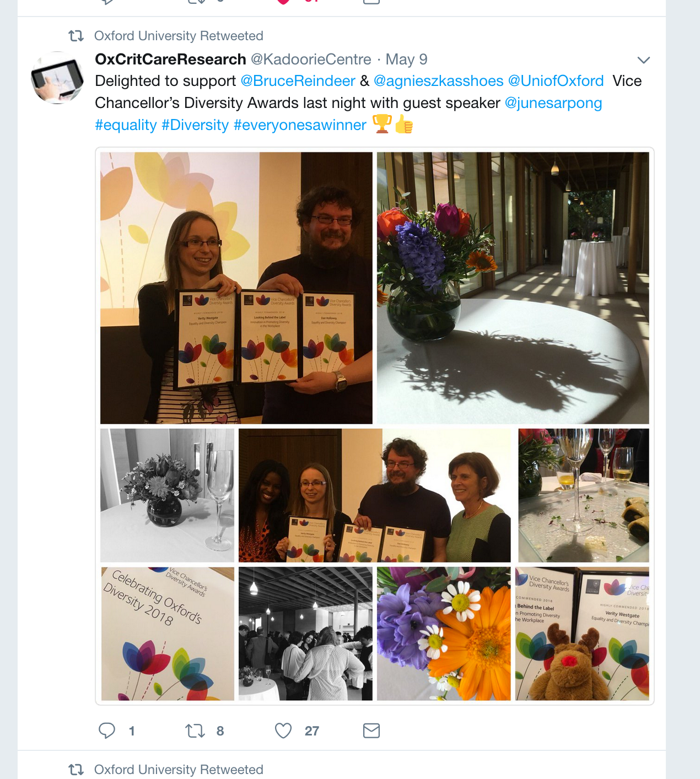Open the #everyonesawinner hashtag
Viewport: 700px width, 779px height.
[300, 125]
